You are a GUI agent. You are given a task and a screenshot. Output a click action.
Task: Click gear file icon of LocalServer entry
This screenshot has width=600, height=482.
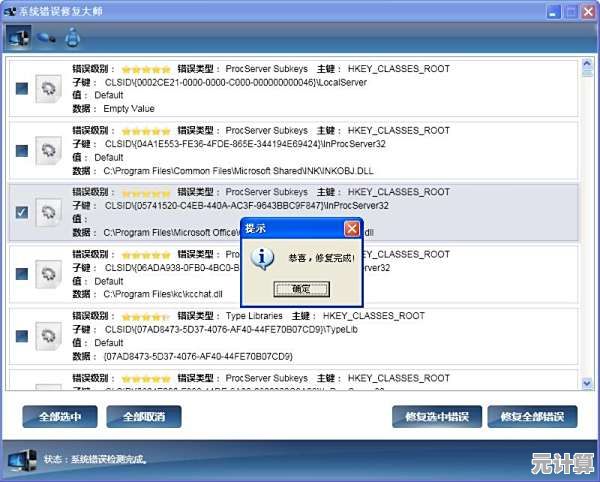(47, 89)
